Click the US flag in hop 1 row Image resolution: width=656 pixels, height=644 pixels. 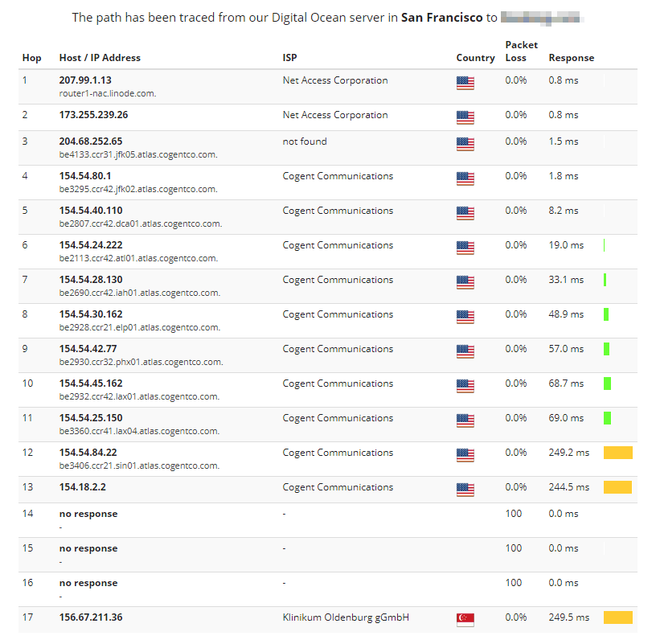click(465, 83)
